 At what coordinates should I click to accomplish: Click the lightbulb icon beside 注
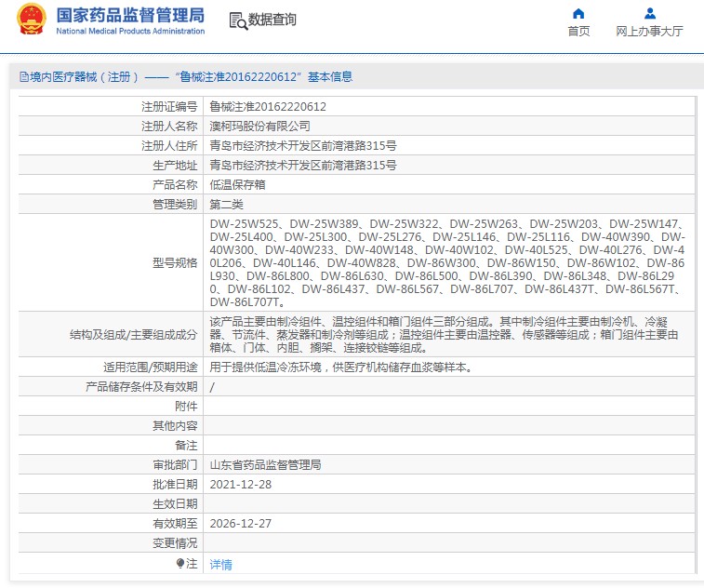click(x=180, y=563)
